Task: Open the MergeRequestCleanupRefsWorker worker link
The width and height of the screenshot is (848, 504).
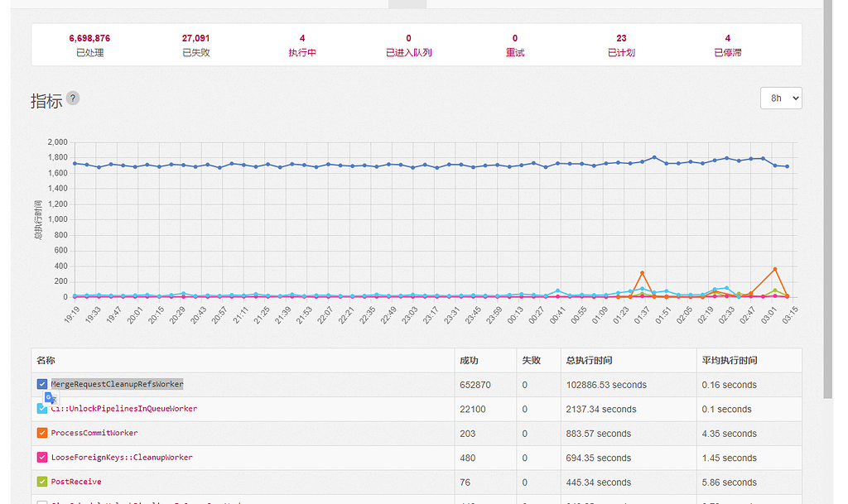Action: pos(116,383)
